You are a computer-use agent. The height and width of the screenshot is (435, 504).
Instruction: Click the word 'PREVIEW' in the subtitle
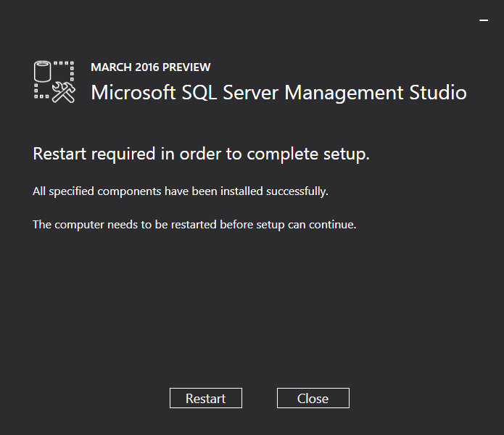click(186, 67)
